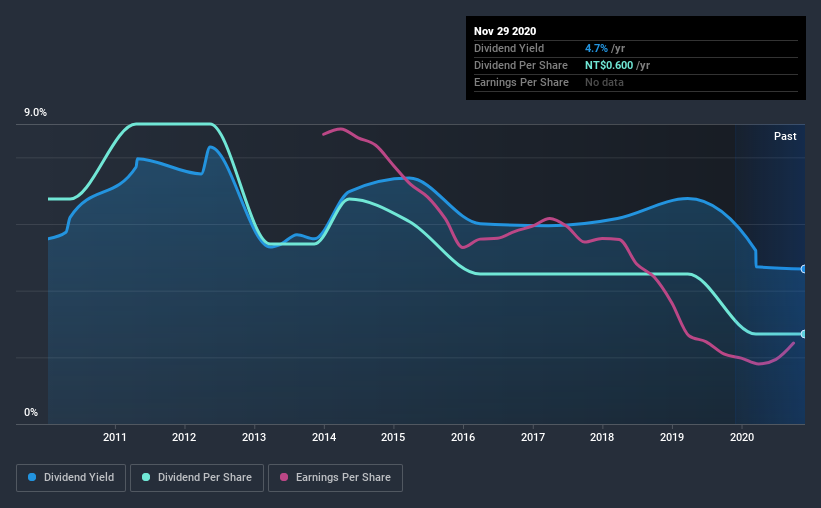
Task: Click the 2011 x-axis label
Action: point(115,437)
